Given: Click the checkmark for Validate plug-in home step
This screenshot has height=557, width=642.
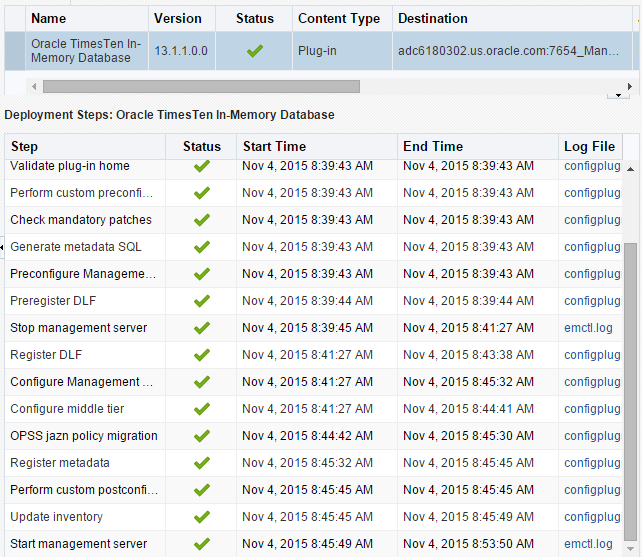Looking at the screenshot, I should 201,166.
